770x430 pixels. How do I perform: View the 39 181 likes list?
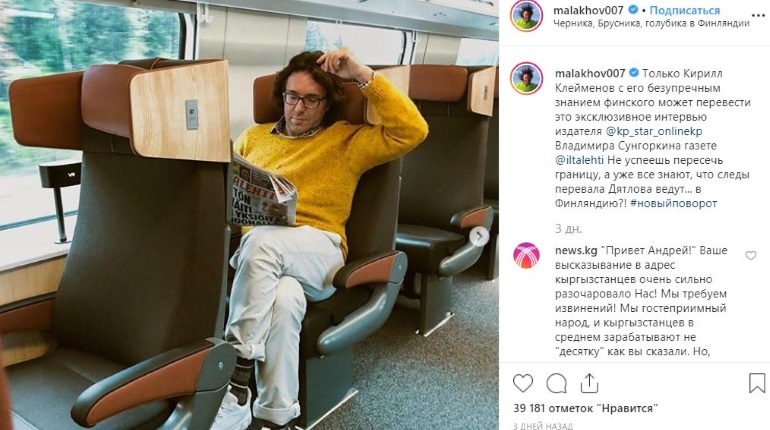click(x=585, y=408)
